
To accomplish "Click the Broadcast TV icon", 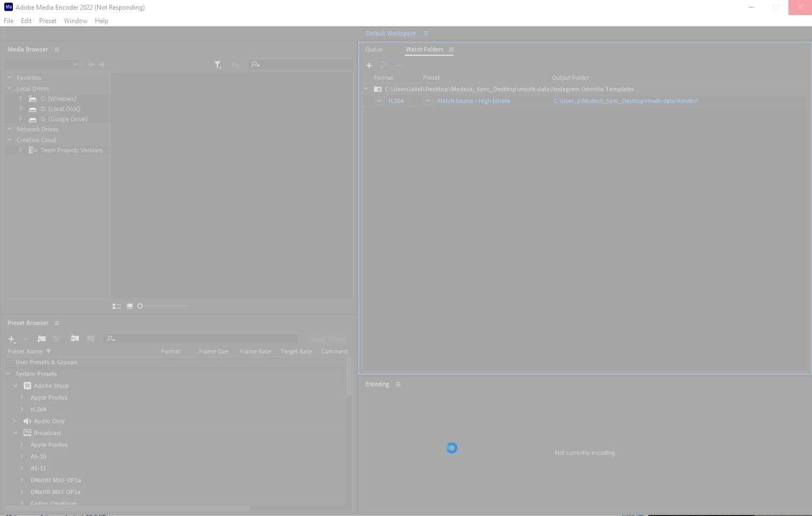I will pyautogui.click(x=27, y=433).
